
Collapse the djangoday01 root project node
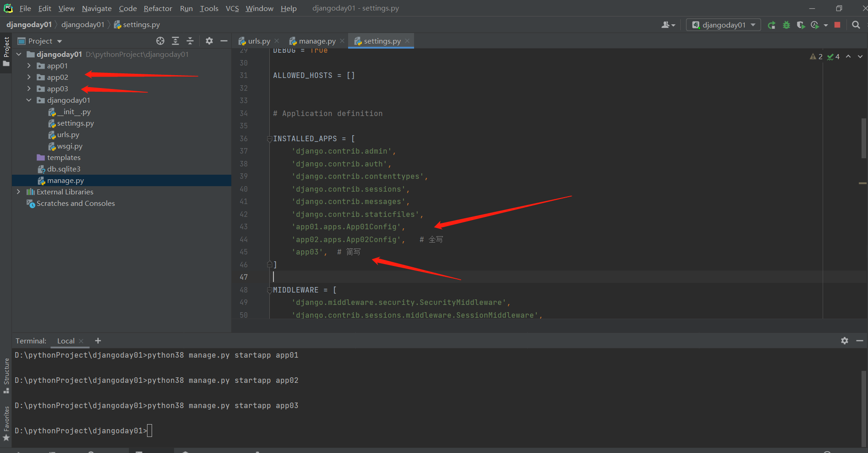(19, 55)
